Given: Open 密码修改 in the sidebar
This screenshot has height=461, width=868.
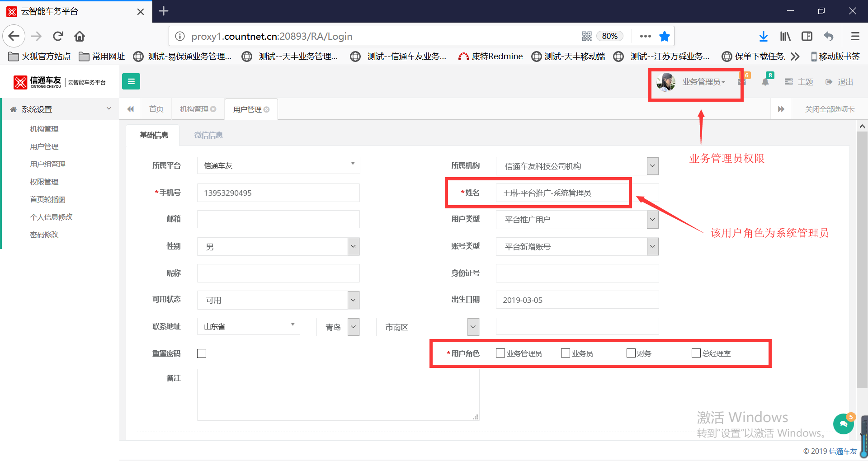Looking at the screenshot, I should coord(44,235).
